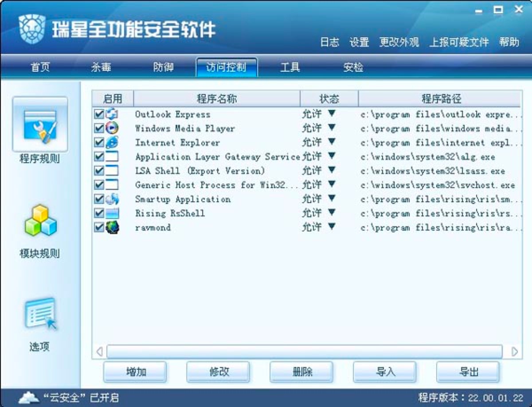The height and width of the screenshot is (407, 532).
Task: Switch to the 防御 defense tab
Action: tap(163, 67)
